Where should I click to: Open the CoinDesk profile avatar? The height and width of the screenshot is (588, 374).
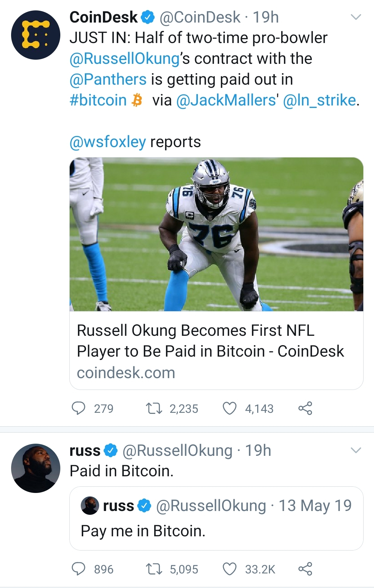(36, 35)
